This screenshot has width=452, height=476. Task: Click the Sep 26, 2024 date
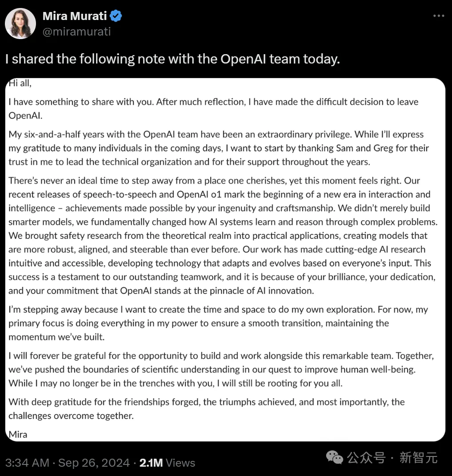tap(94, 463)
